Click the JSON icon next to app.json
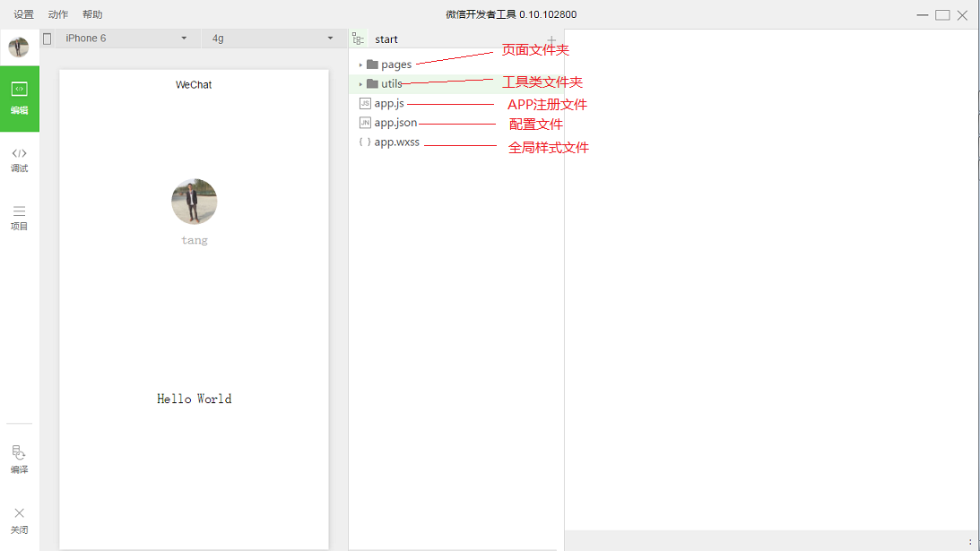The image size is (980, 551). 364,122
